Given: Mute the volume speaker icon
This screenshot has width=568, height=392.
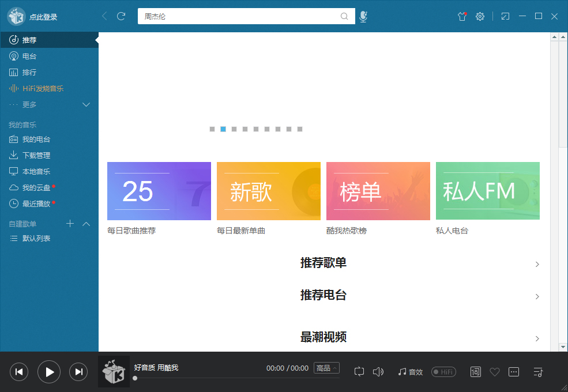Looking at the screenshot, I should coord(378,372).
